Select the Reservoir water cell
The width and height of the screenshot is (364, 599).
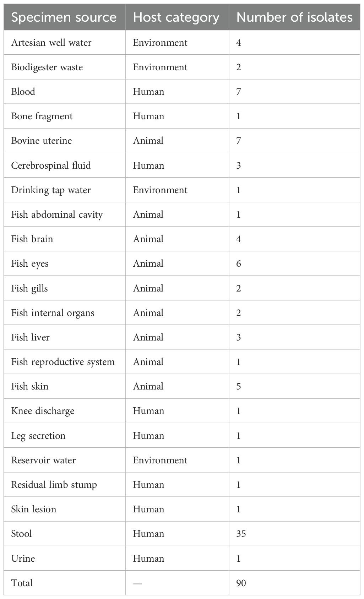click(44, 460)
